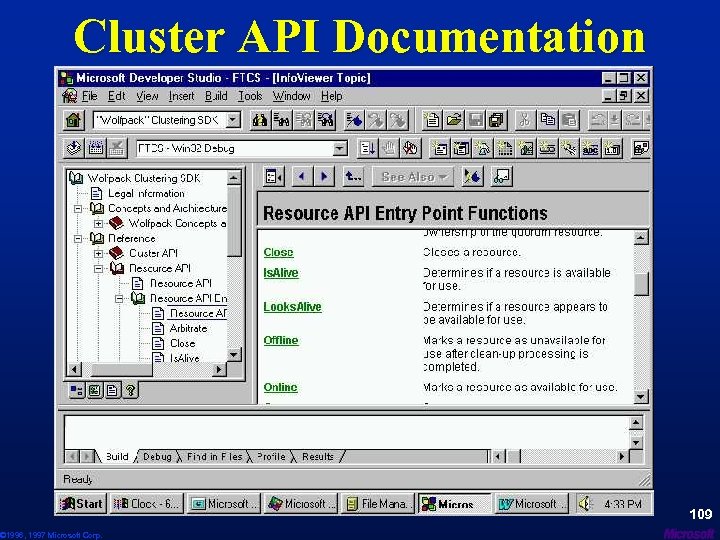This screenshot has height=540, width=720.
Task: Open the Close function link
Action: coord(278,252)
